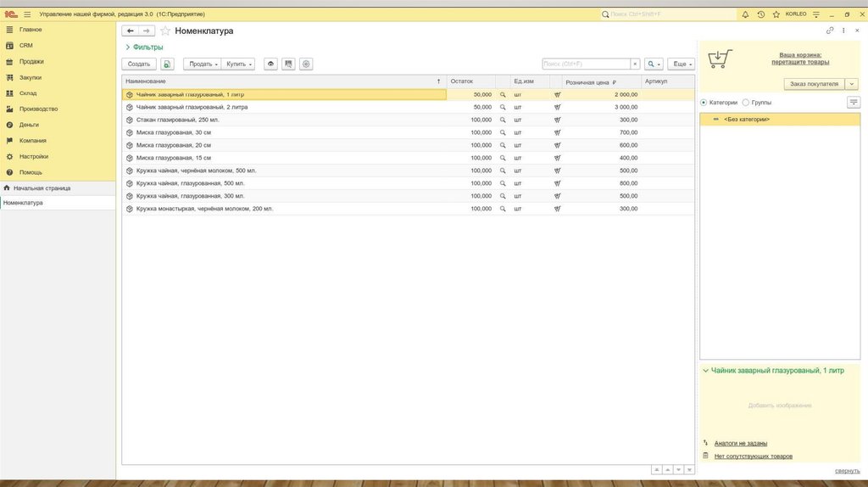Select the Категории radio button
This screenshot has height=487, width=868.
point(704,103)
